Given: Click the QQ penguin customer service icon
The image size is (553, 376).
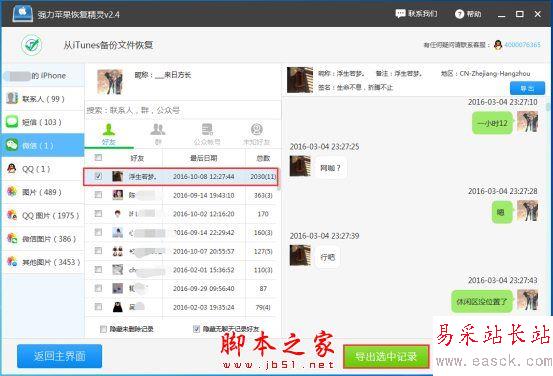Looking at the screenshot, I should tap(498, 45).
